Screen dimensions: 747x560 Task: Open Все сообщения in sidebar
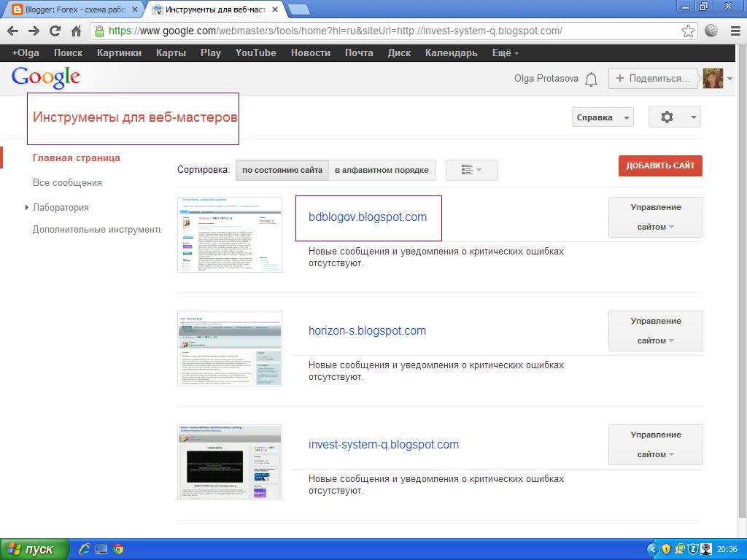67,183
